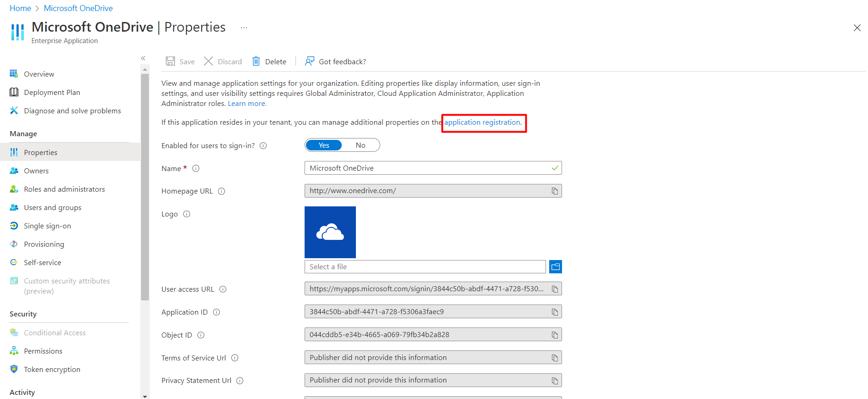This screenshot has height=399, width=868.
Task: Click the sidebar scrollbar thumb
Action: click(x=145, y=187)
